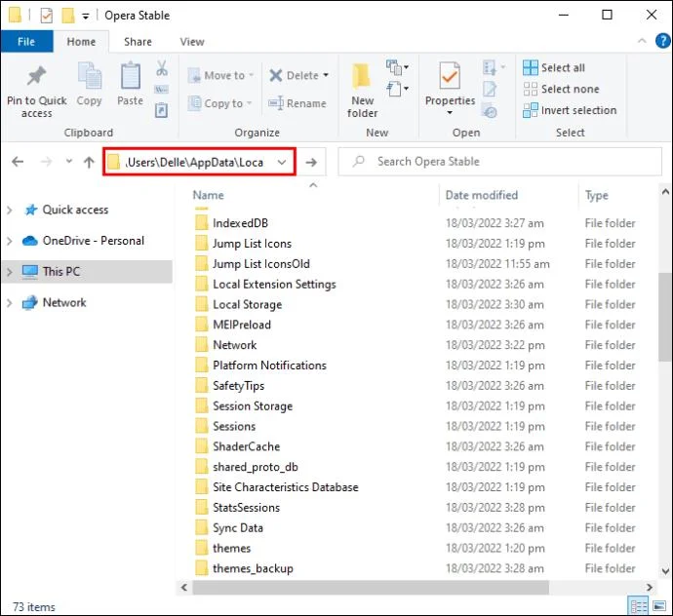673x616 pixels.
Task: Expand the This PC tree node
Action: [10, 272]
